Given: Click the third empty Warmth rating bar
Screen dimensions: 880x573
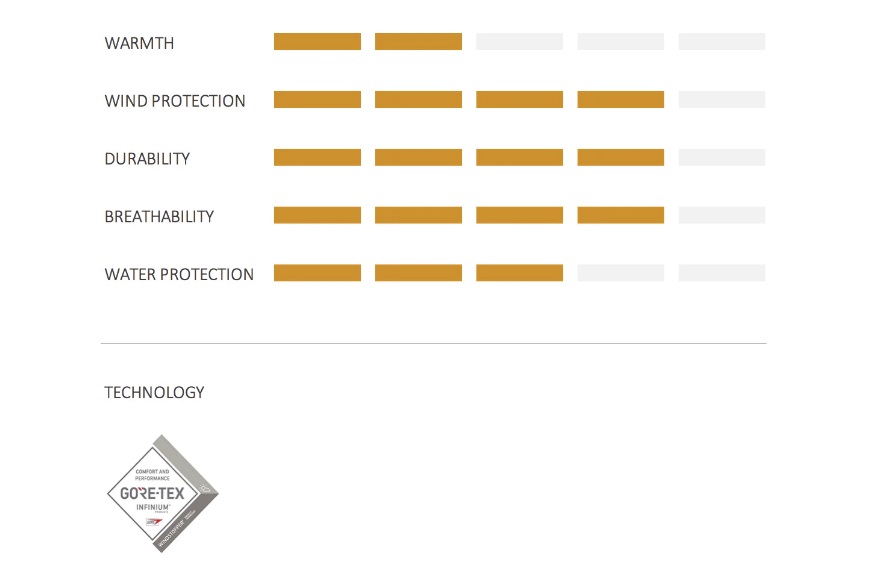Looking at the screenshot, I should click(x=519, y=42).
